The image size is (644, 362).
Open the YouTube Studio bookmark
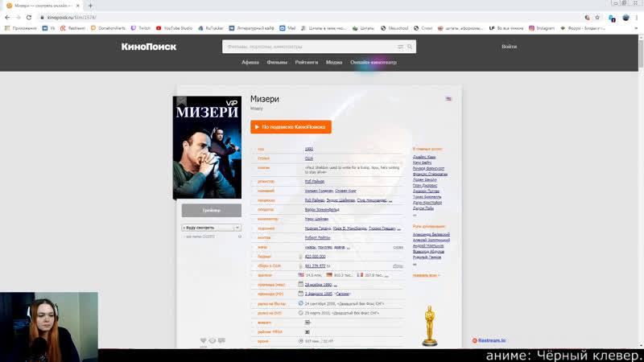coord(174,28)
